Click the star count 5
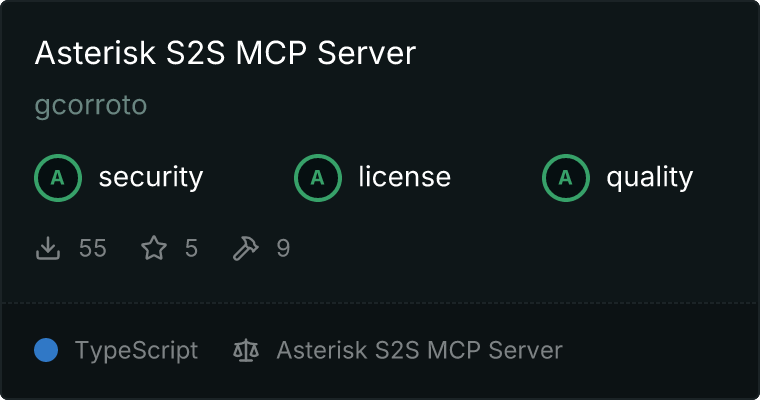 (191, 248)
